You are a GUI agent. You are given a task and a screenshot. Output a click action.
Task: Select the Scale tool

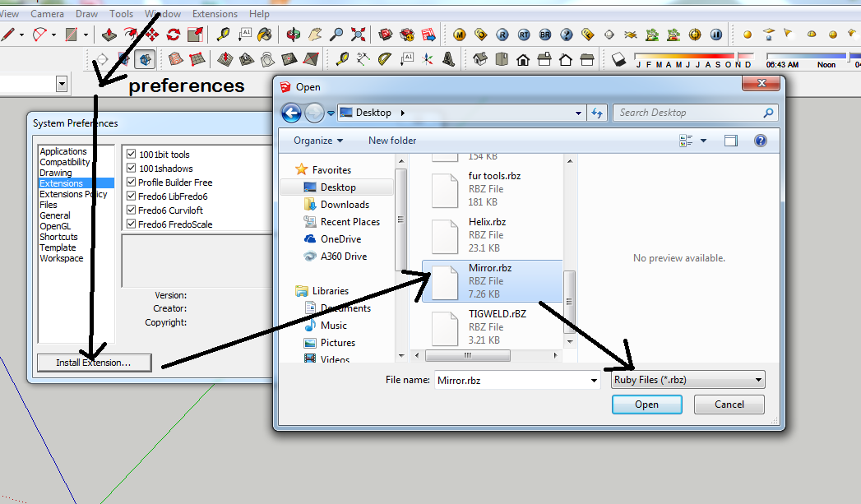195,35
